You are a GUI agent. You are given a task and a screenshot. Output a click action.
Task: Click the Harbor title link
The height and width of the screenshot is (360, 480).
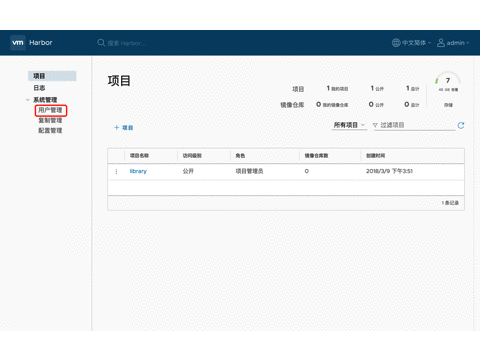[x=41, y=43]
